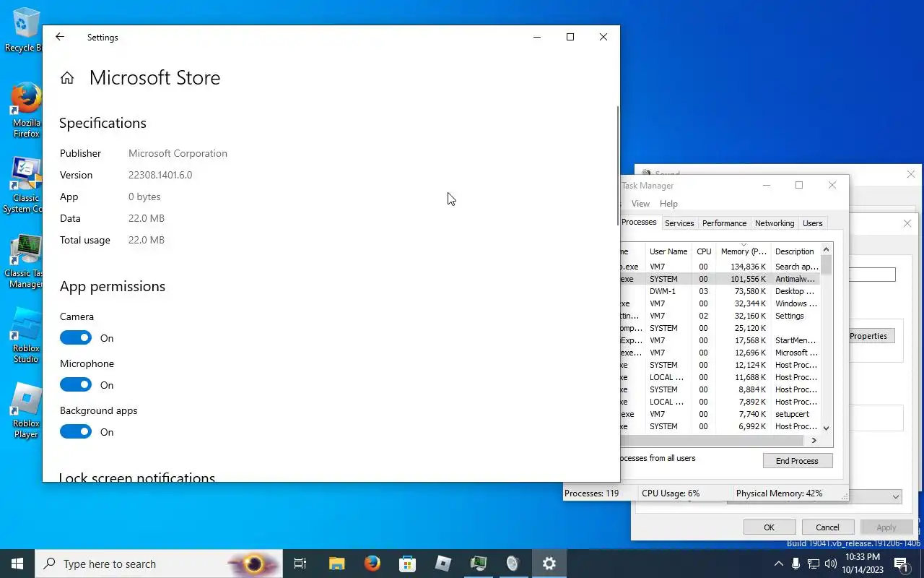Sort by the Description column header

pos(796,251)
